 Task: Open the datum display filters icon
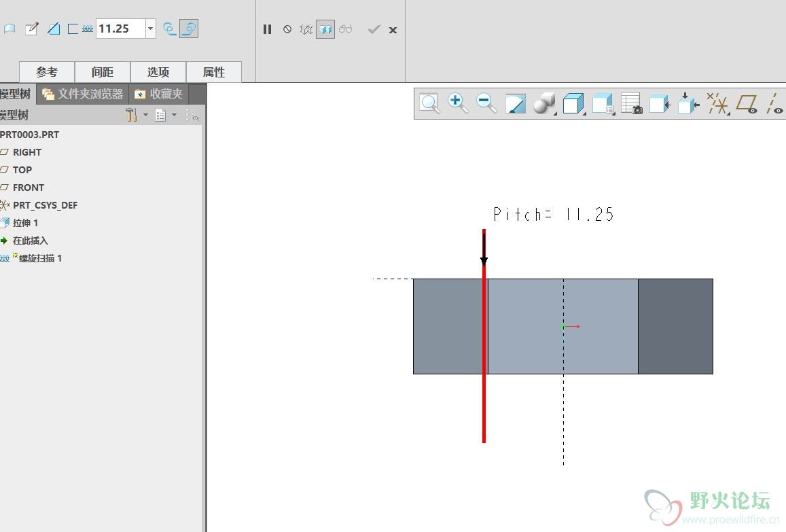click(717, 103)
